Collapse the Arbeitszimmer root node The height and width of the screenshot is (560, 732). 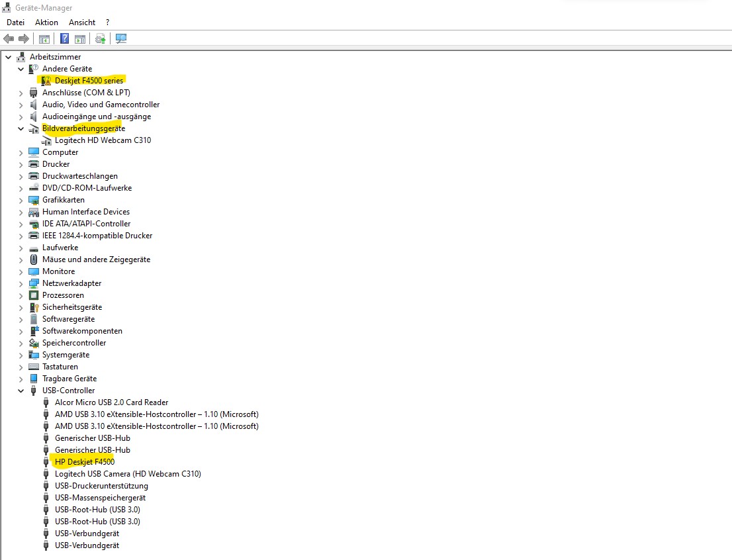9,57
